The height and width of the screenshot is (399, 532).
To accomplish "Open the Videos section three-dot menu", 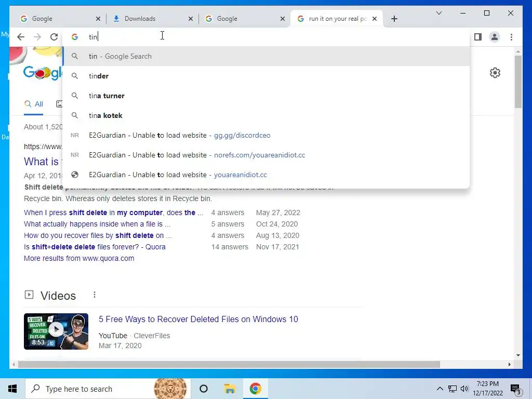I will pos(95,295).
